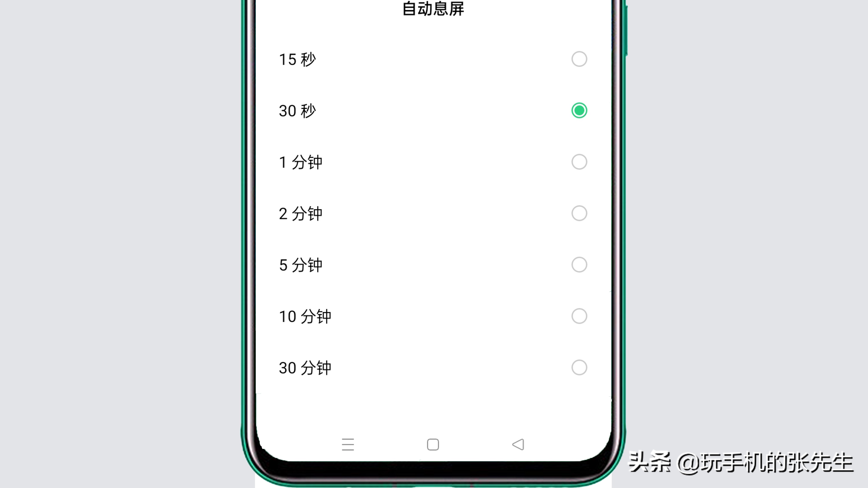Tap the back navigation button

[518, 444]
